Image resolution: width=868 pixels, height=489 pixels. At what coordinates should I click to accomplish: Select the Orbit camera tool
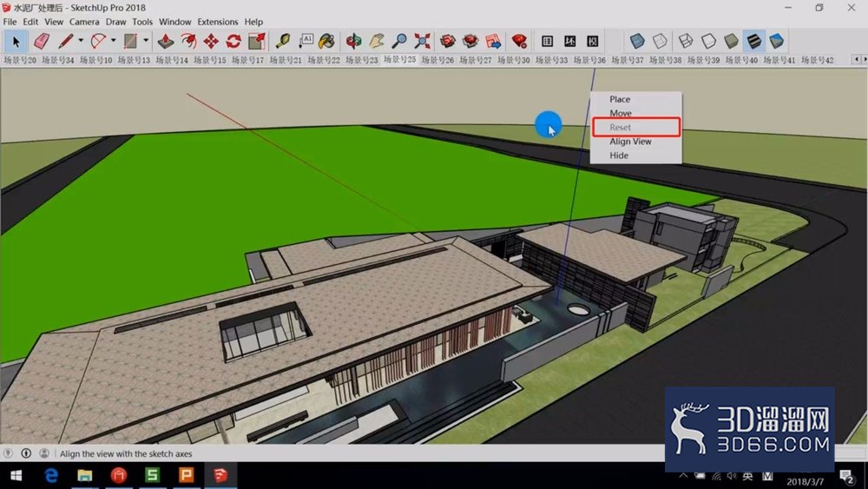353,42
